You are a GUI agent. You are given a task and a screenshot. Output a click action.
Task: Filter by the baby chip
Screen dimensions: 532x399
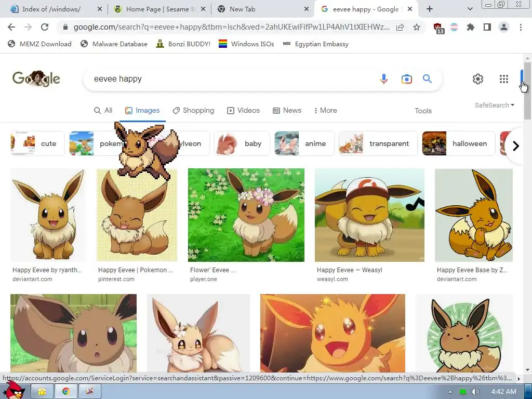pos(242,143)
